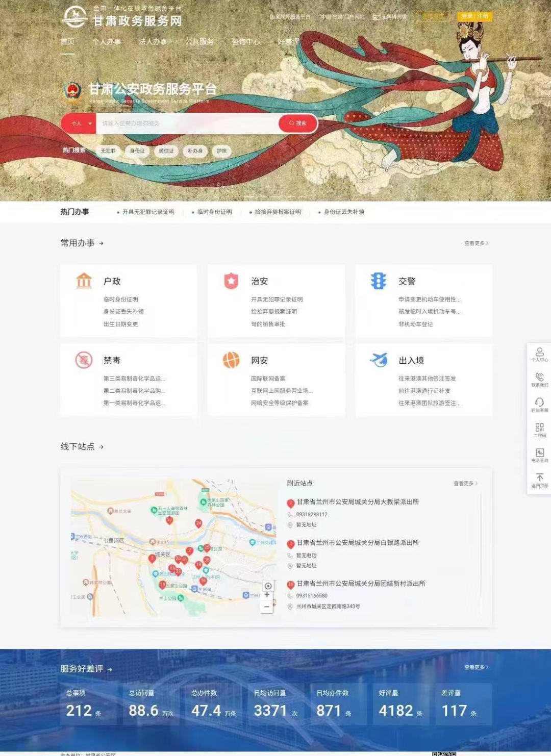Select the 网安 globe category icon

231,360
